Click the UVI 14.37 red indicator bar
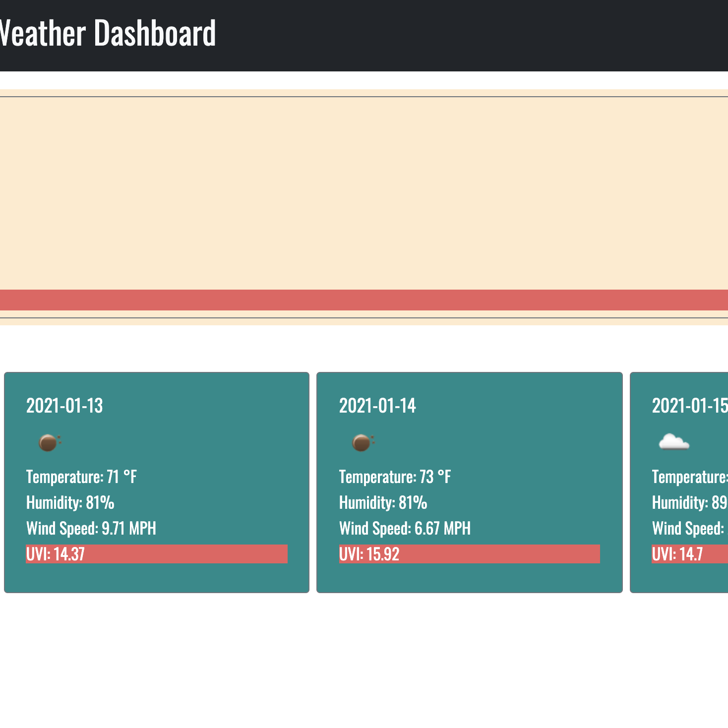Screen dimensions: 728x728 pos(156,554)
